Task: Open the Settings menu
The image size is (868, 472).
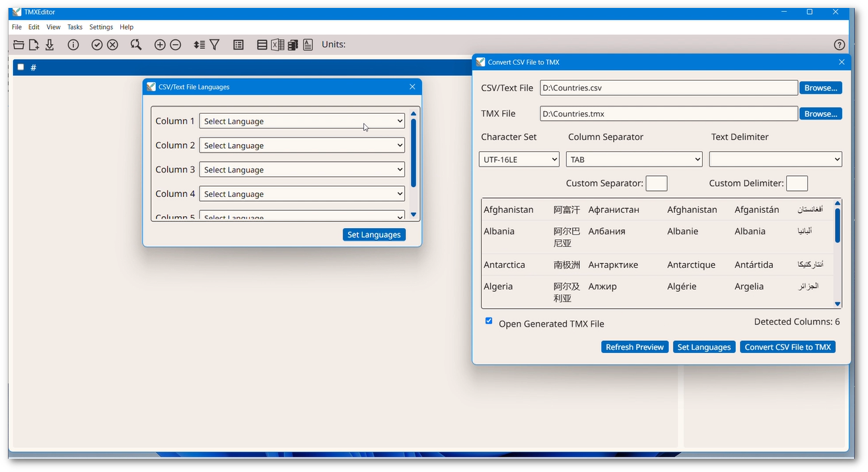Action: click(x=101, y=27)
